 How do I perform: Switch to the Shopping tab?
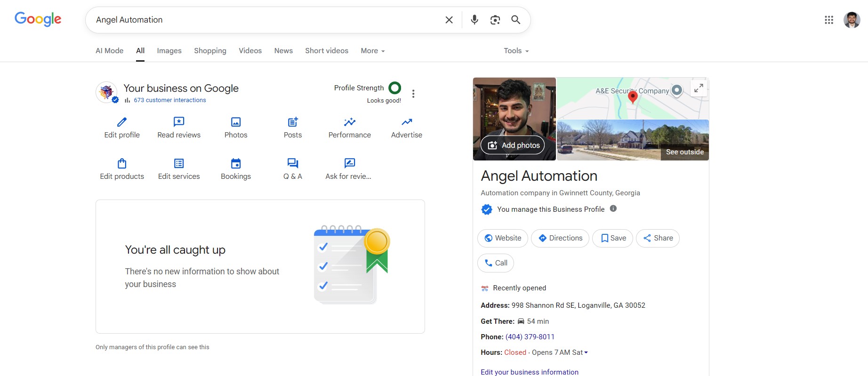pos(210,51)
